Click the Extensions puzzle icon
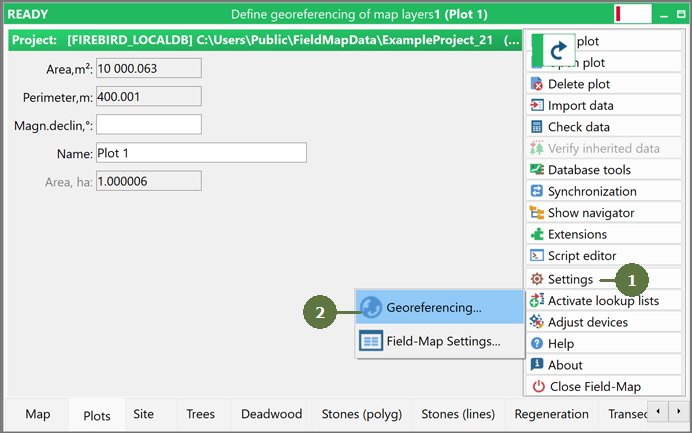 (x=537, y=234)
